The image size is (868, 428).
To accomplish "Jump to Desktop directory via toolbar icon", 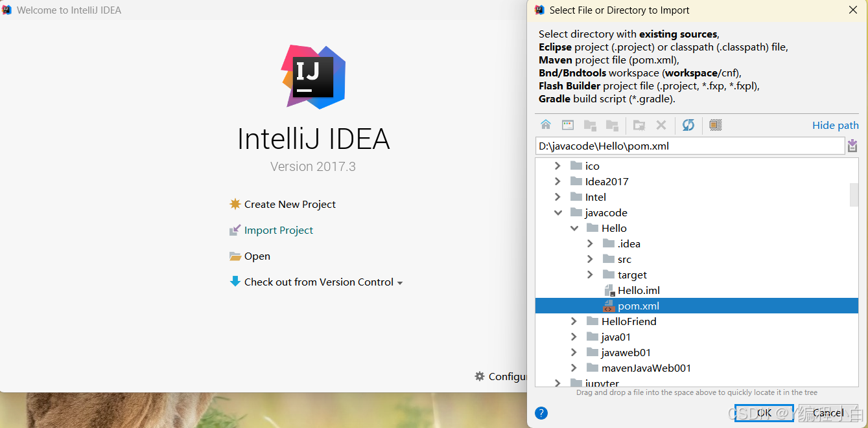I will [568, 125].
